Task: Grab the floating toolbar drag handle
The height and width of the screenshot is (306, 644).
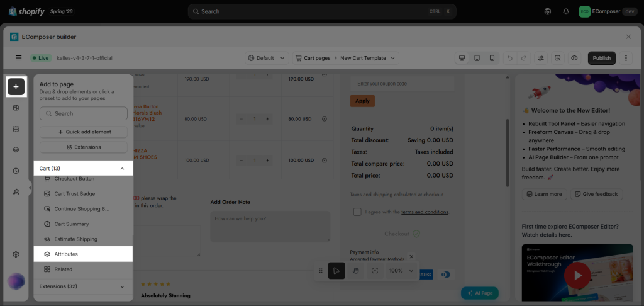Action: (321, 271)
